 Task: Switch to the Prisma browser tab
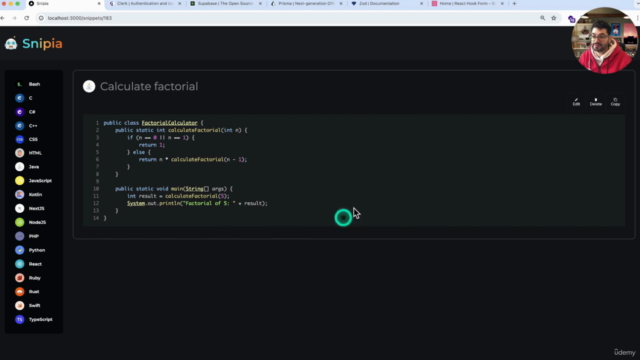click(307, 4)
